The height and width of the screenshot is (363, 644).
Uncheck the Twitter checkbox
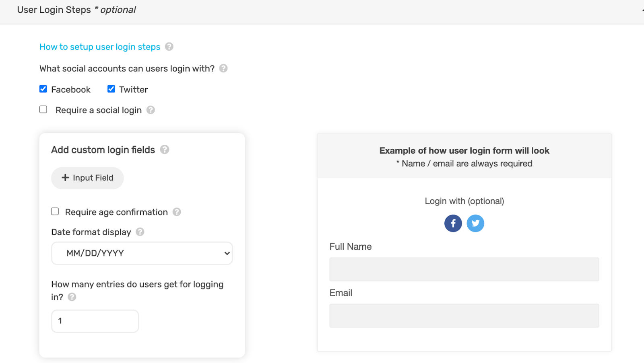pyautogui.click(x=111, y=89)
